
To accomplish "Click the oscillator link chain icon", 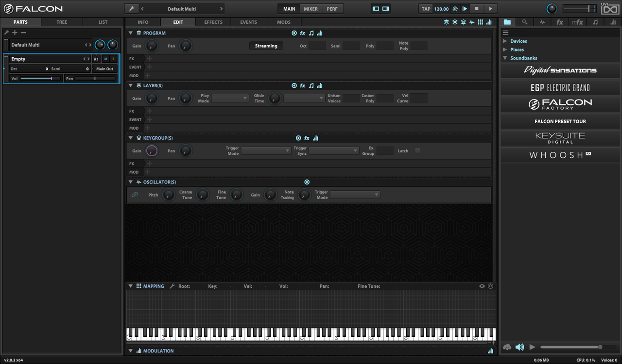I will 135,195.
